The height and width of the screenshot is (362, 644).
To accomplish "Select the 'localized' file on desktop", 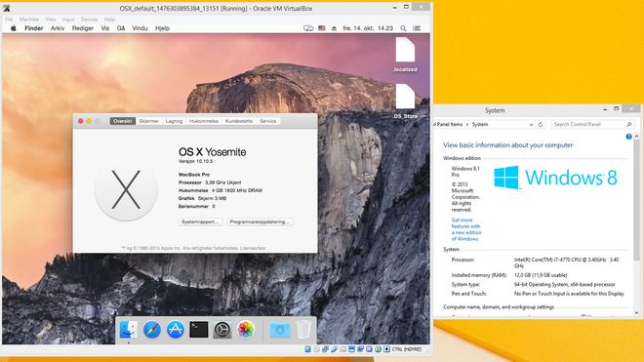I will tap(405, 55).
